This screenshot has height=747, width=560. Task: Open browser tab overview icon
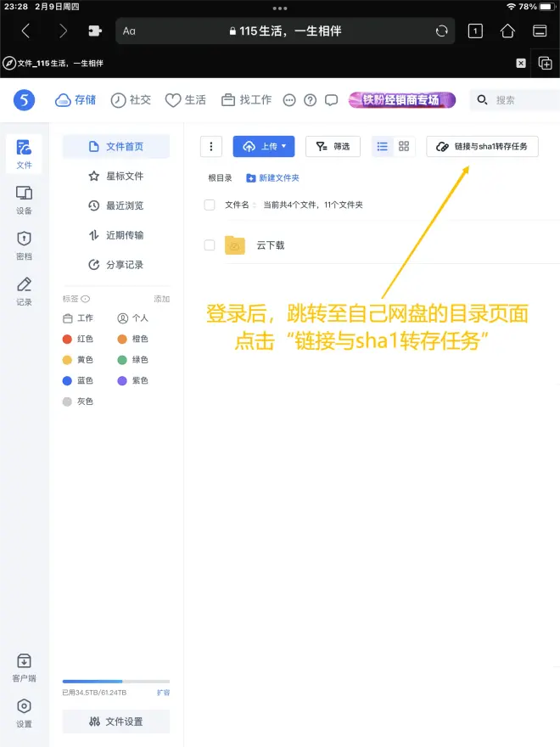(540, 31)
